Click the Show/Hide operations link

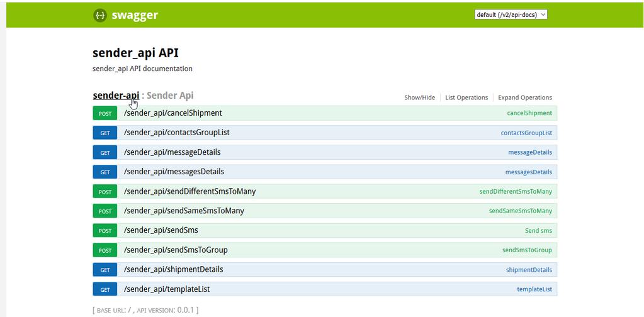419,97
